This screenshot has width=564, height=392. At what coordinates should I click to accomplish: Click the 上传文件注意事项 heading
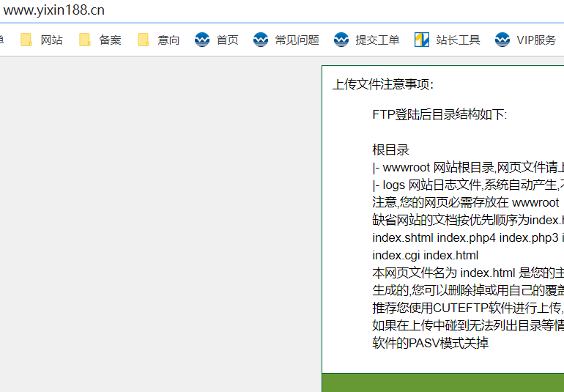pyautogui.click(x=383, y=84)
